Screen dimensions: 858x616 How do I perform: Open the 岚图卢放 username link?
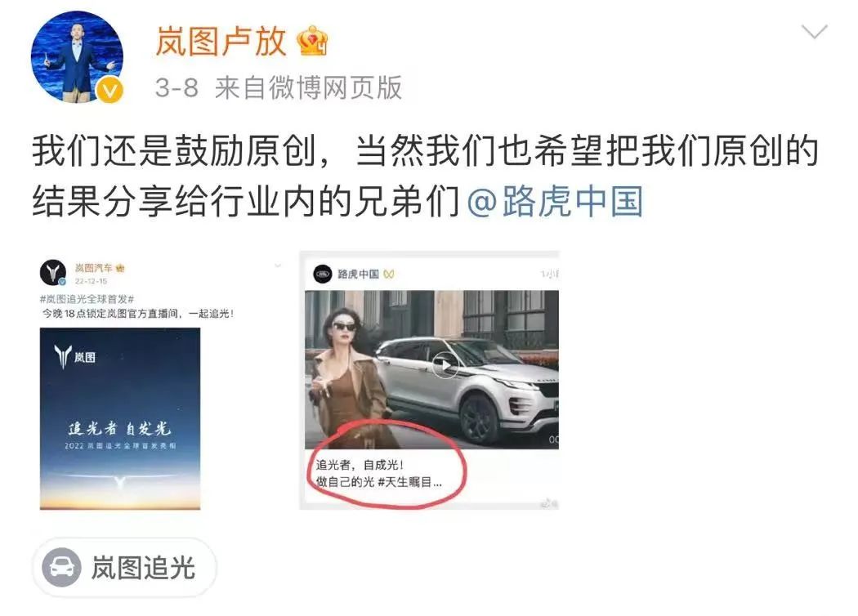(221, 41)
